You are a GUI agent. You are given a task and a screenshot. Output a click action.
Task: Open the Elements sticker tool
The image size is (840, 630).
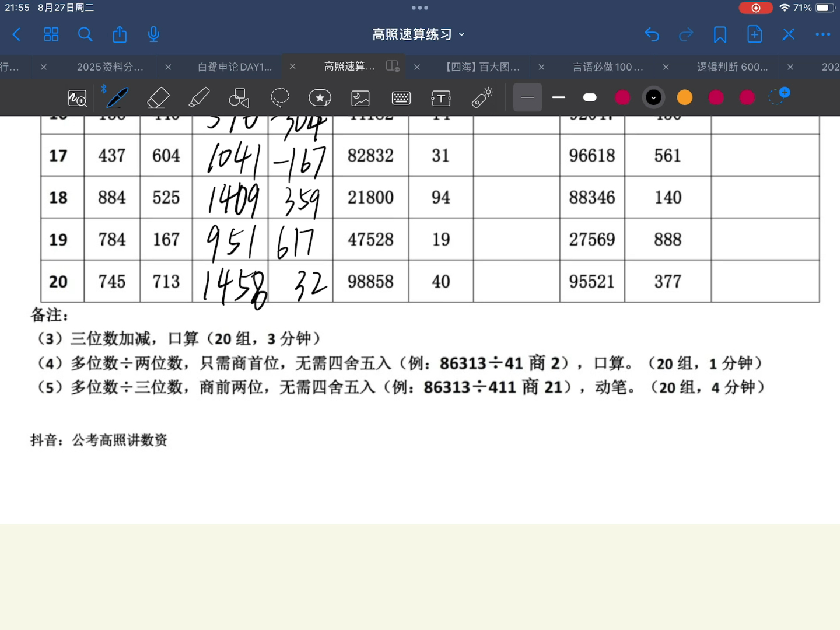pos(320,98)
